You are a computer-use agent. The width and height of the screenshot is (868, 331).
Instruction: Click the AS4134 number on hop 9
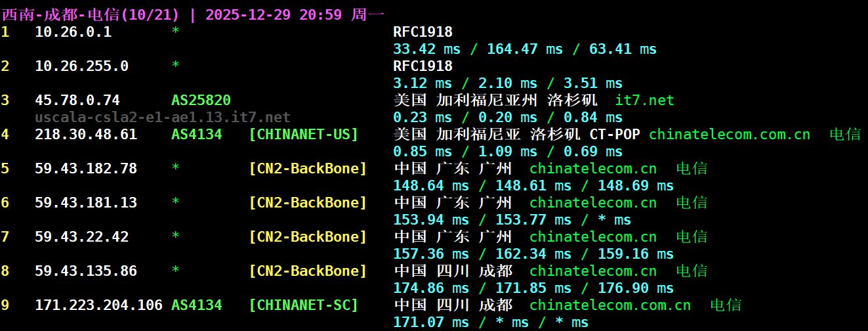click(196, 305)
